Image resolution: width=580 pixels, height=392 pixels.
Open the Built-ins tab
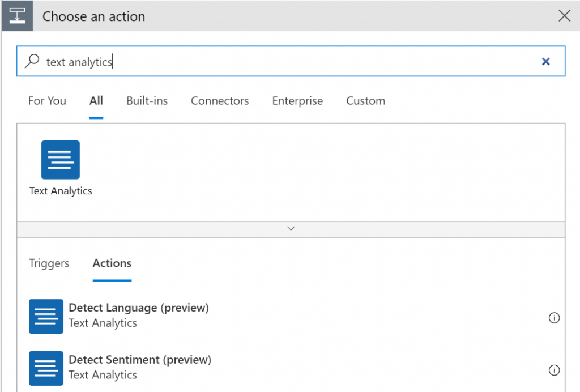point(147,101)
